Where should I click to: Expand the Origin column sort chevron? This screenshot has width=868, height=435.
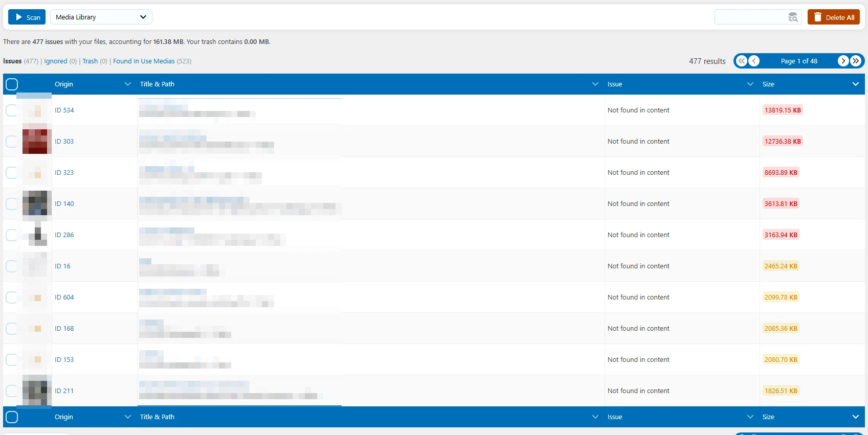pos(128,84)
